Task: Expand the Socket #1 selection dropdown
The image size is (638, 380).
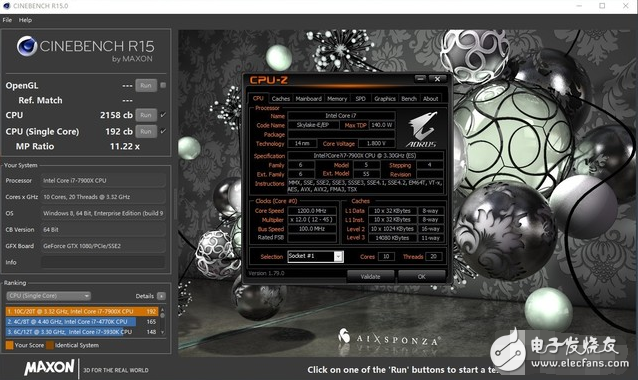Action: tap(338, 256)
